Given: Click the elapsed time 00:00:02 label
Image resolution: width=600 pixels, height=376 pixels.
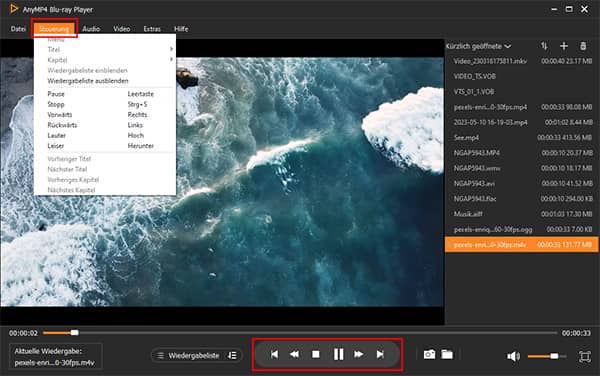Looking at the screenshot, I should [x=23, y=333].
